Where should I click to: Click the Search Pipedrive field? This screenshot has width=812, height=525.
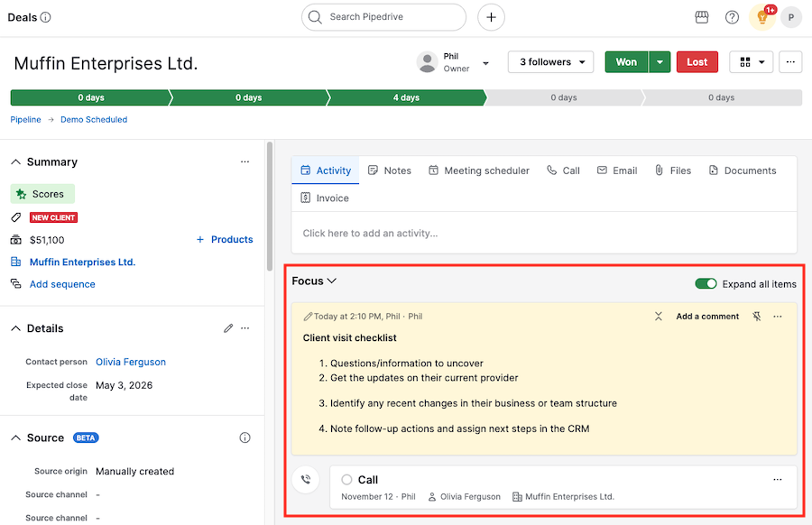(x=384, y=17)
